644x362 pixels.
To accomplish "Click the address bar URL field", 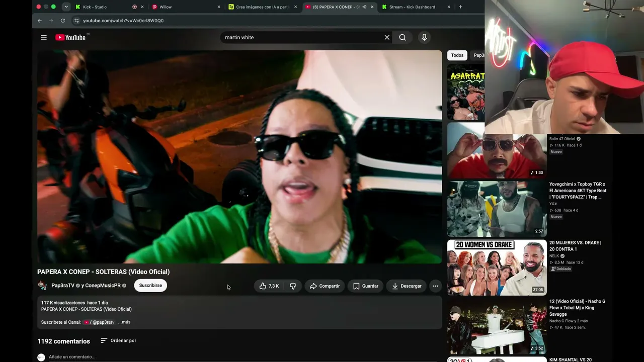I will pyautogui.click(x=277, y=21).
